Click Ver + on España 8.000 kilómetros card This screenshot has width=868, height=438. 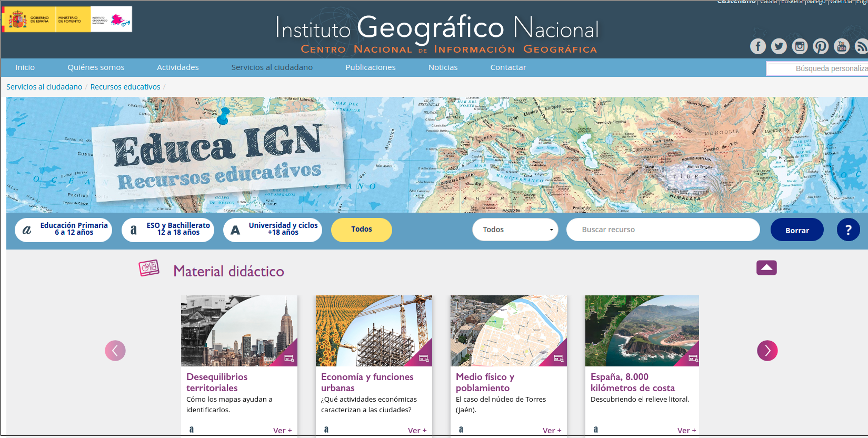[687, 431]
